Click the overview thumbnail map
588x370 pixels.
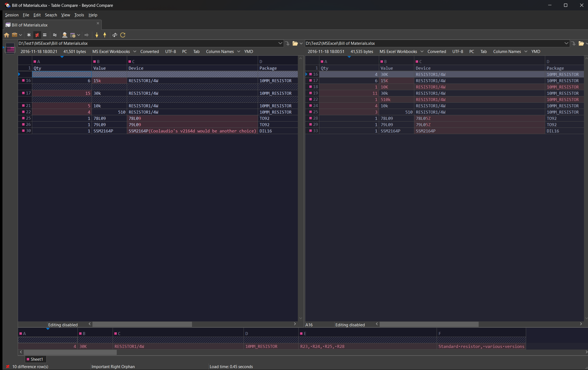pos(10,49)
